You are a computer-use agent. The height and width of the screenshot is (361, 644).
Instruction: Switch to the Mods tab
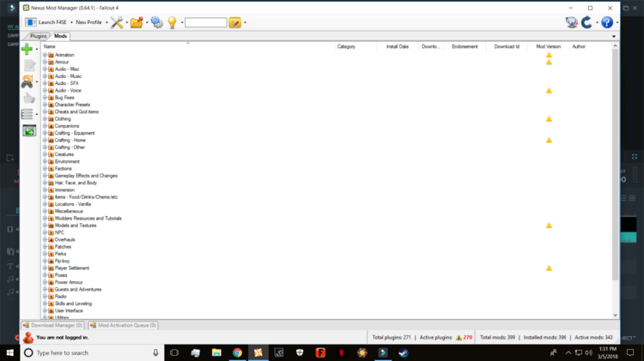[60, 36]
